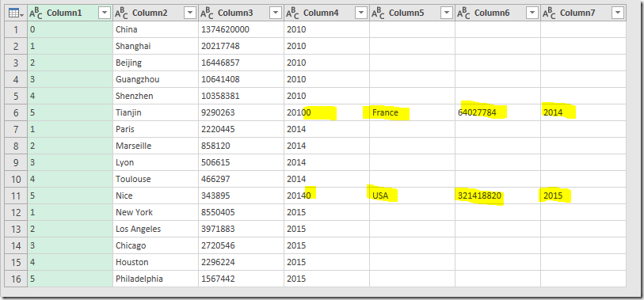Select the Column1 header

pos(70,13)
